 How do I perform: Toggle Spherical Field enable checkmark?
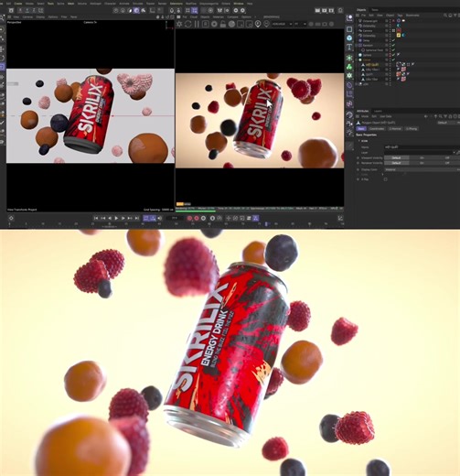pyautogui.click(x=393, y=50)
